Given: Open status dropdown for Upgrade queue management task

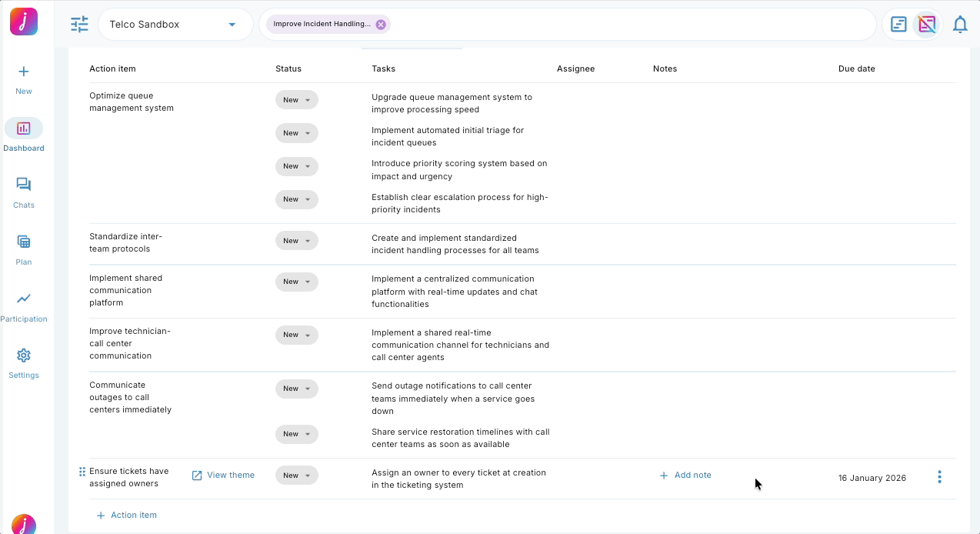Looking at the screenshot, I should coord(296,100).
